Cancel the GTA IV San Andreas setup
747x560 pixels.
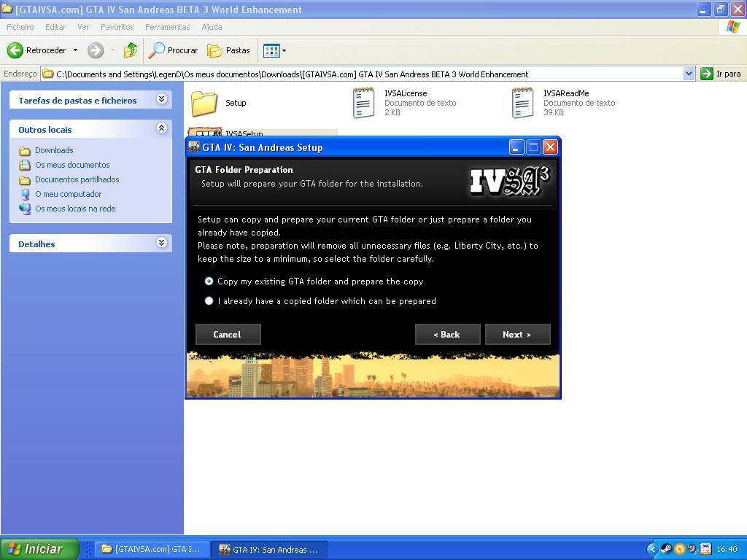pyautogui.click(x=228, y=334)
